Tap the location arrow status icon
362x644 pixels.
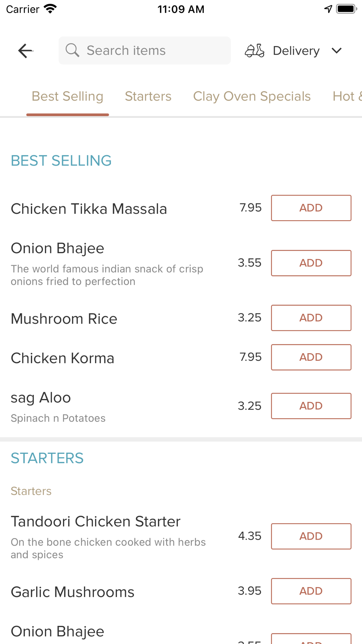(328, 9)
